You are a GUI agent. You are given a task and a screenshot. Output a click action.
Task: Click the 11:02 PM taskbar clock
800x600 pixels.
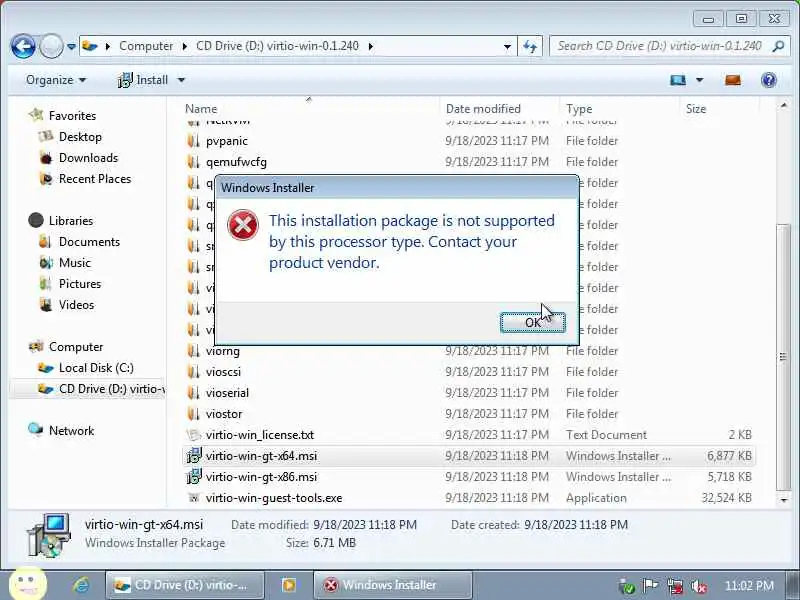point(749,585)
